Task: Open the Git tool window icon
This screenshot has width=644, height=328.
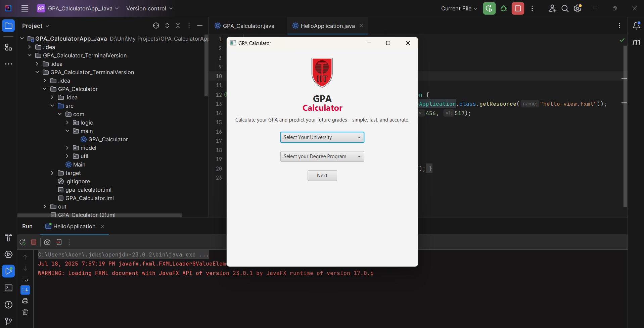Action: (x=8, y=321)
